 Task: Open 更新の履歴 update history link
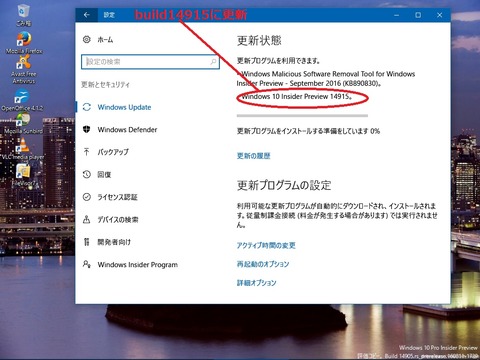(253, 156)
